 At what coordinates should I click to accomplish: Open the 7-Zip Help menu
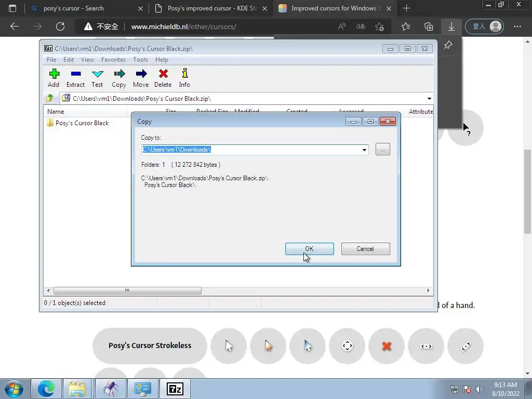tap(162, 60)
